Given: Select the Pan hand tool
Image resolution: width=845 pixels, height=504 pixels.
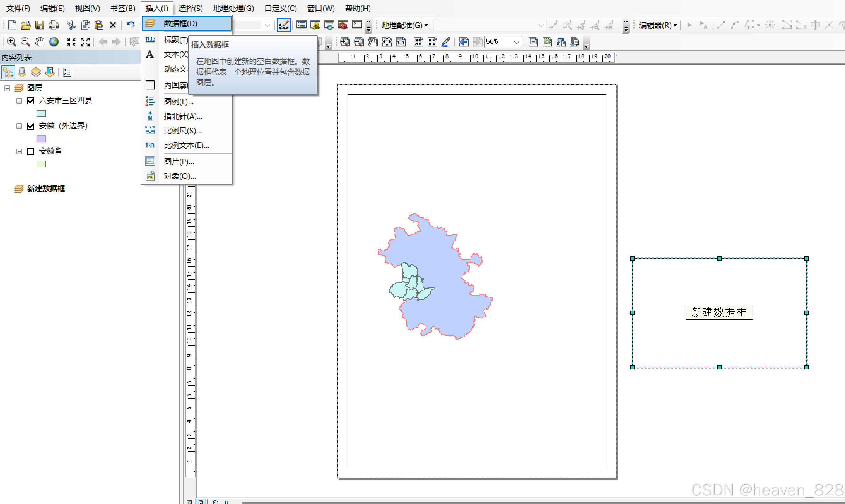Looking at the screenshot, I should click(39, 42).
